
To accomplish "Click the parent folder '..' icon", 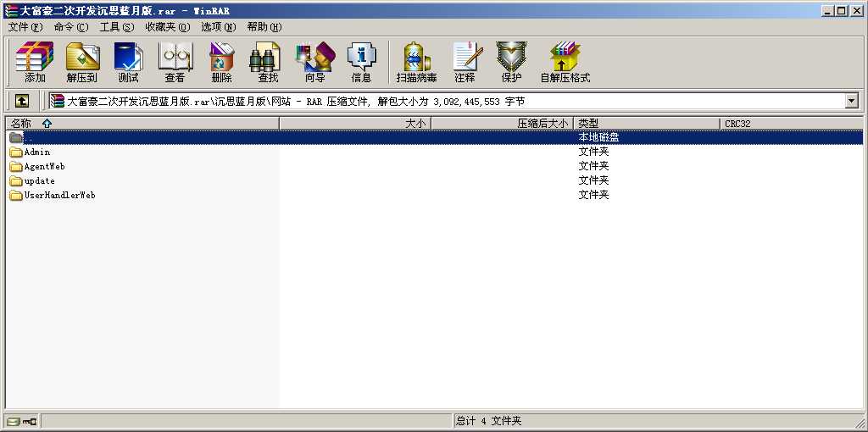I will pos(15,137).
